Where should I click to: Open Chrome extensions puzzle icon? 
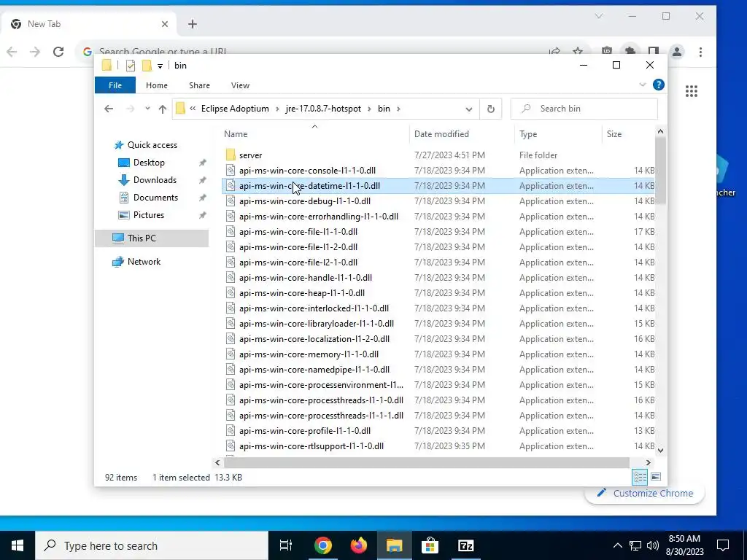[630, 51]
